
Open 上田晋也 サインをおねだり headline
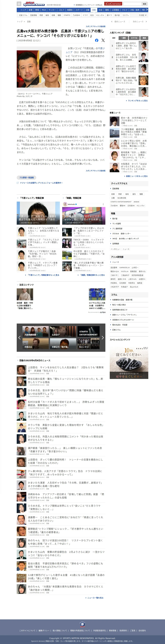(66, 369)
